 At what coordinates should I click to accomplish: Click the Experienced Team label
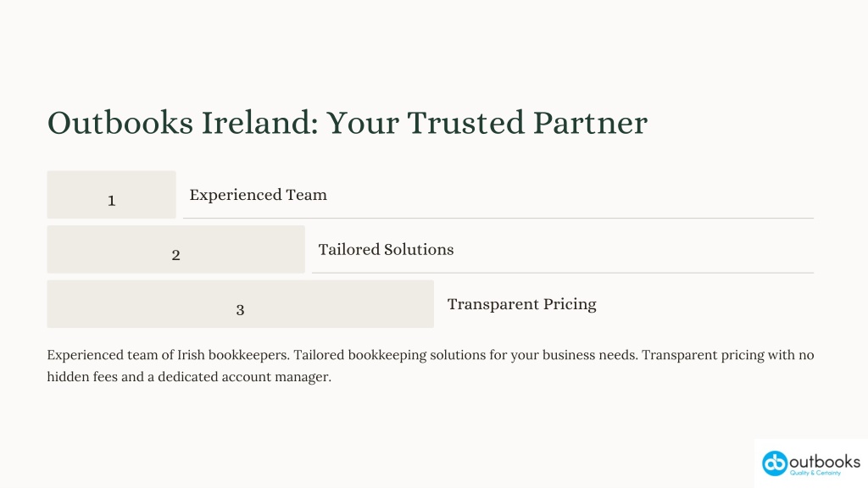[258, 195]
